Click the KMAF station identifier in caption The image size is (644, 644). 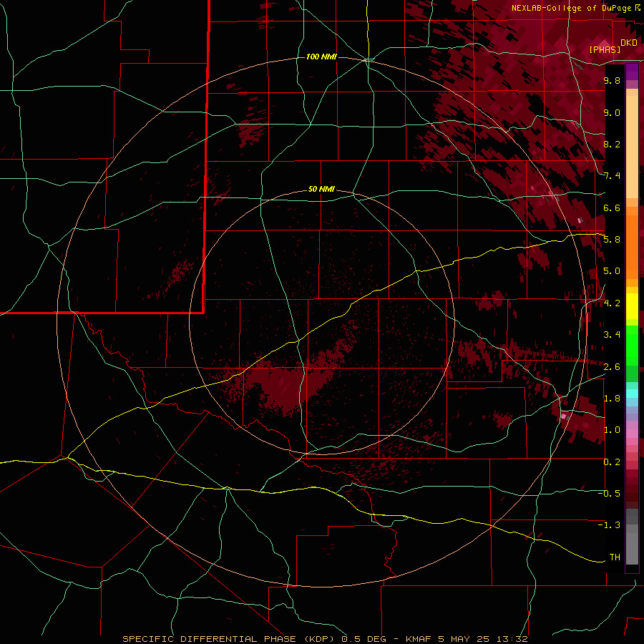[419, 639]
